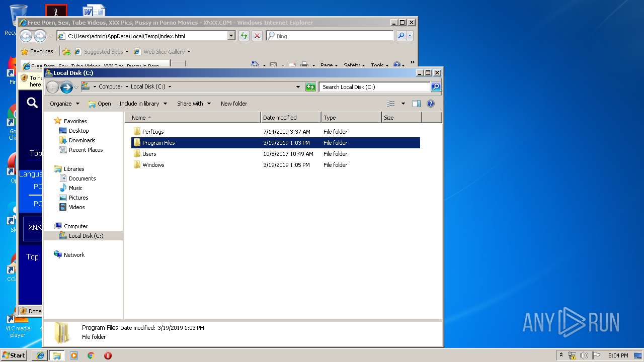Expand the address bar history dropdown
The height and width of the screenshot is (362, 644).
click(298, 87)
